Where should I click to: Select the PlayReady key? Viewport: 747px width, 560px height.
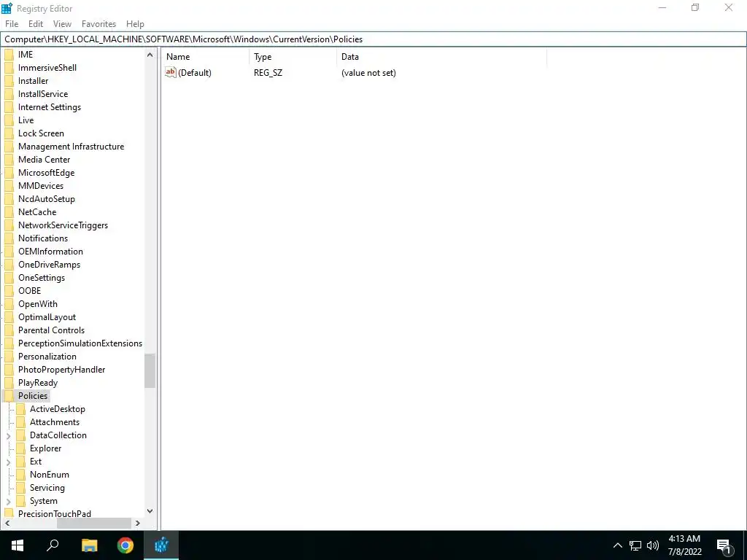[x=38, y=382]
